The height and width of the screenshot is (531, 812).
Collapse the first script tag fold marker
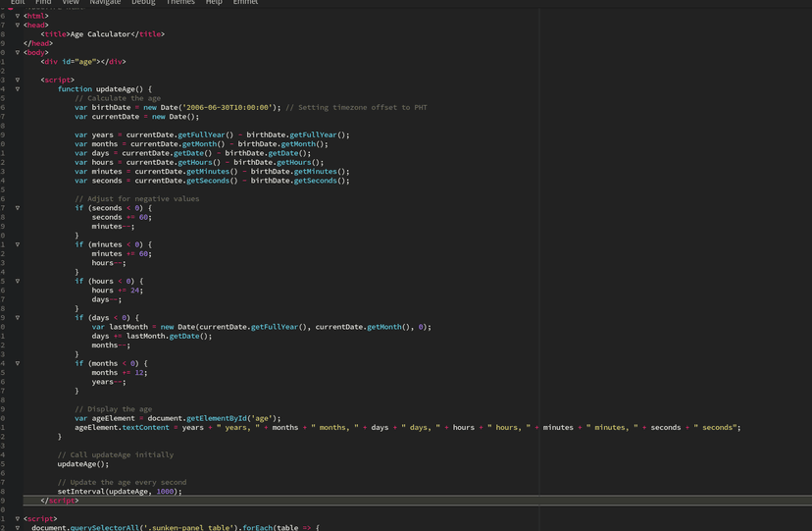(x=18, y=80)
